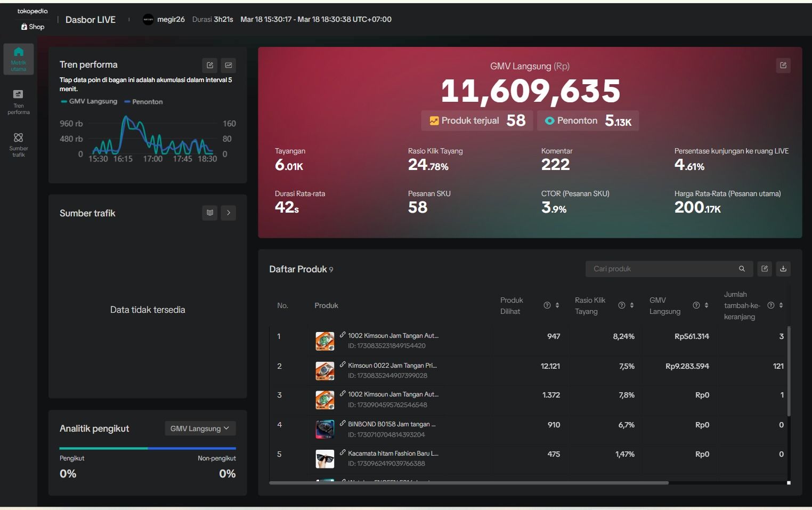Click chart view icon in Tren performa panel
The image size is (812, 510).
tap(229, 65)
